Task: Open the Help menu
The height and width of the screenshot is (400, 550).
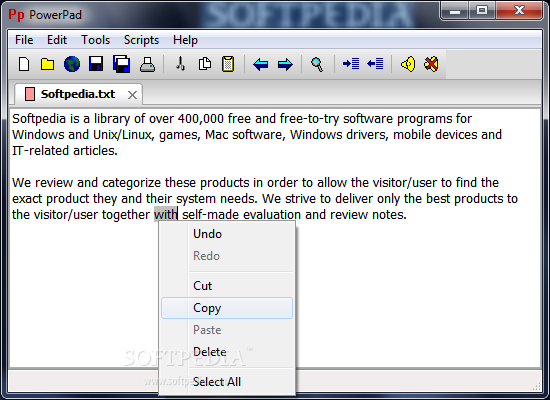Action: tap(185, 40)
